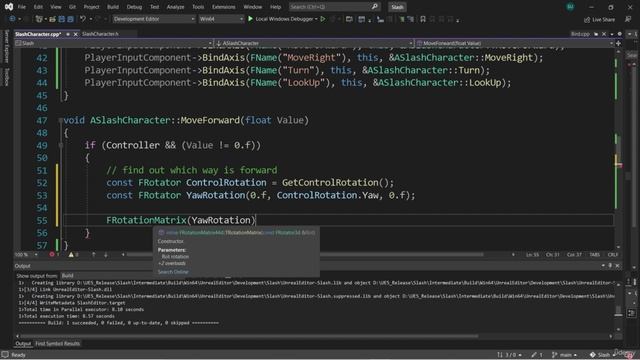Click the bookmark icon in toolbar

[423, 19]
